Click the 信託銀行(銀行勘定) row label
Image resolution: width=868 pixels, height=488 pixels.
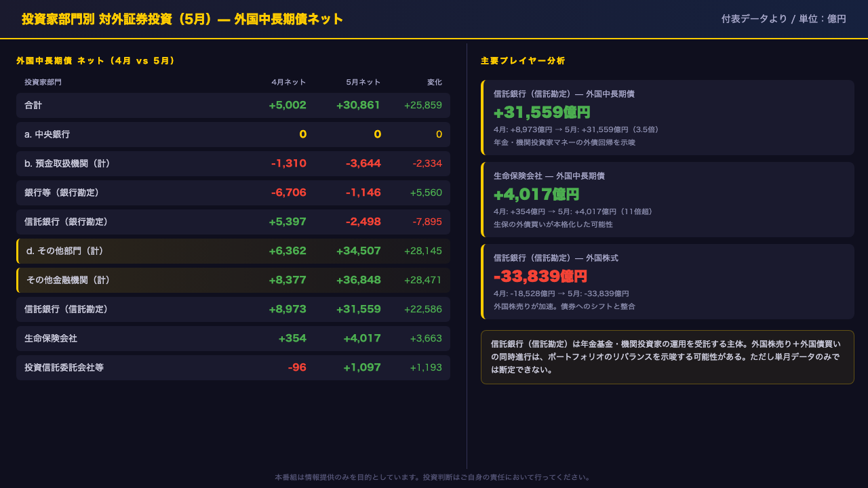66,222
